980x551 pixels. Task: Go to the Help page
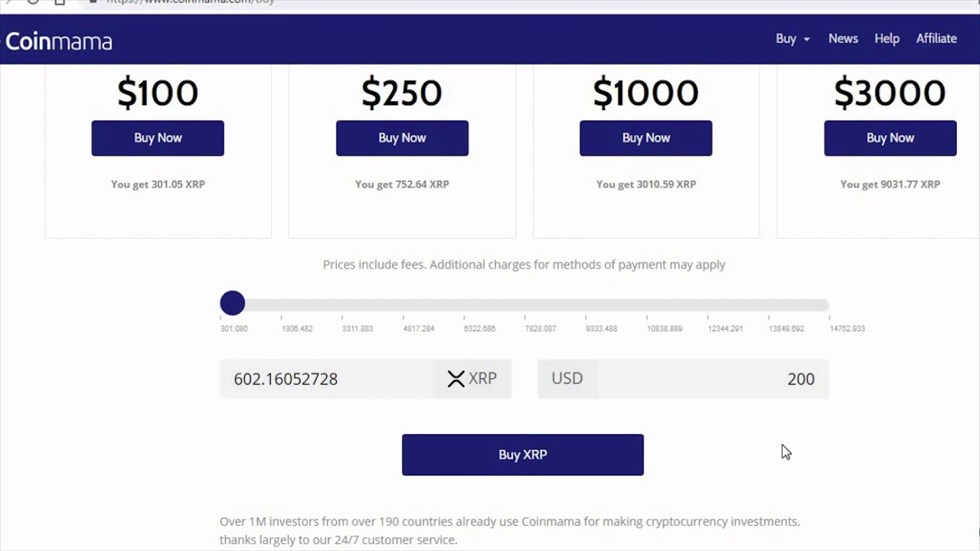pyautogui.click(x=887, y=38)
